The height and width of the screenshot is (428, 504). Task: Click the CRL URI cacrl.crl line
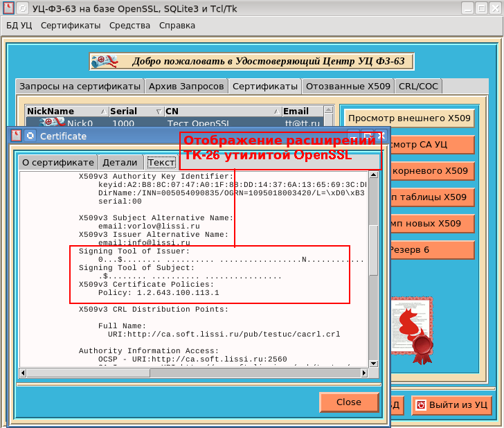click(x=224, y=334)
